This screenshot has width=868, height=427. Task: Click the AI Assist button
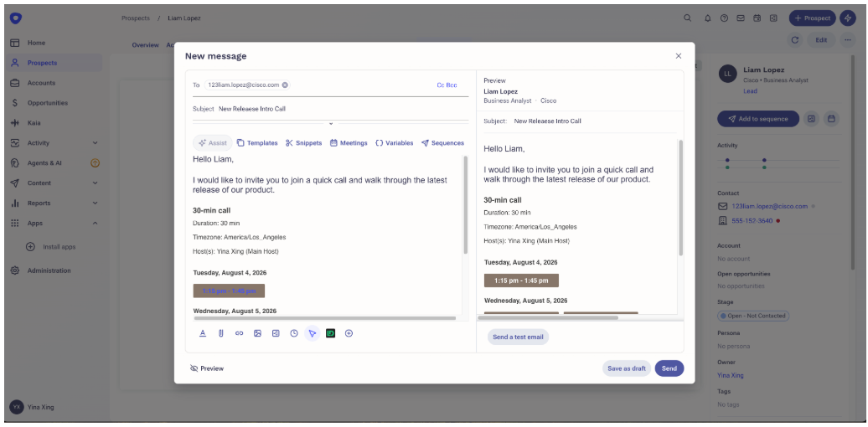[213, 142]
